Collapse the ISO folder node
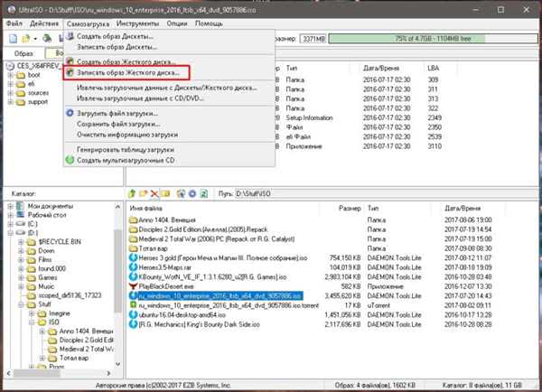 click(x=32, y=322)
